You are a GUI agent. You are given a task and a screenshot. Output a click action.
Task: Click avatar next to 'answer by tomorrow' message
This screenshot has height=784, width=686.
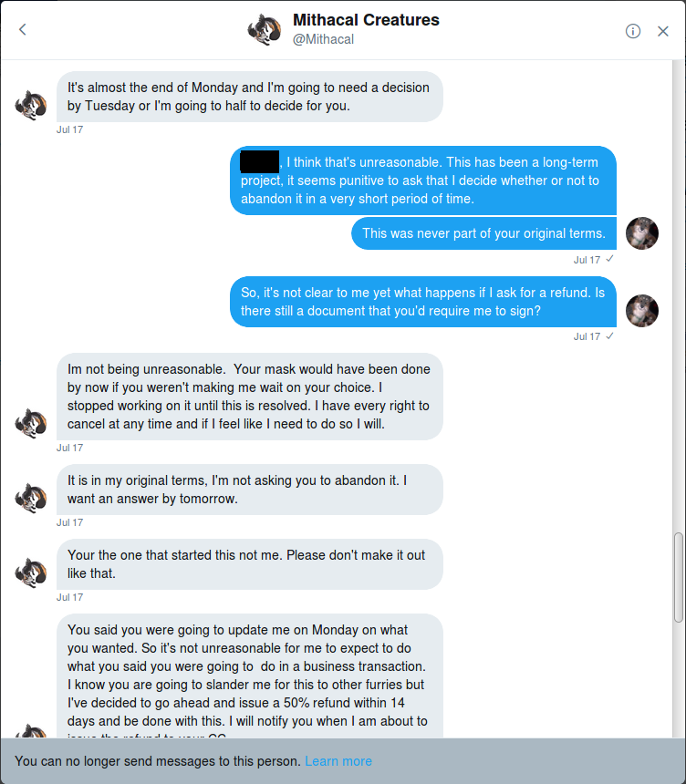click(31, 499)
